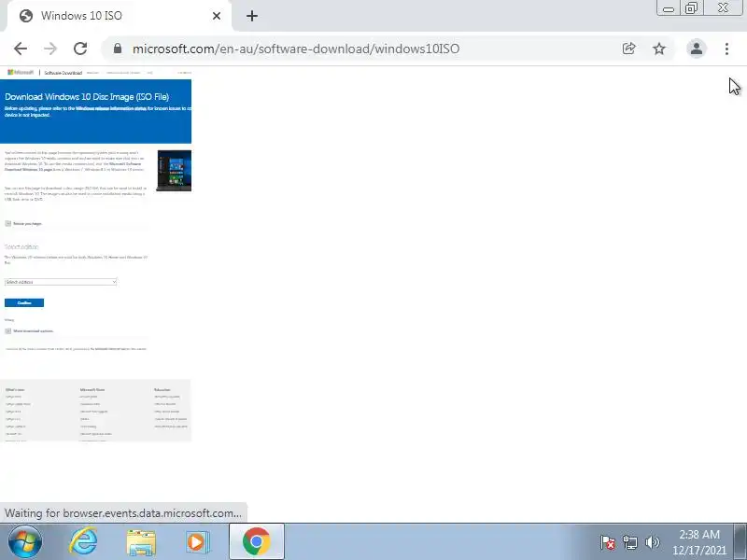Expand More download options
Screen dimensions: 747x560
29,331
